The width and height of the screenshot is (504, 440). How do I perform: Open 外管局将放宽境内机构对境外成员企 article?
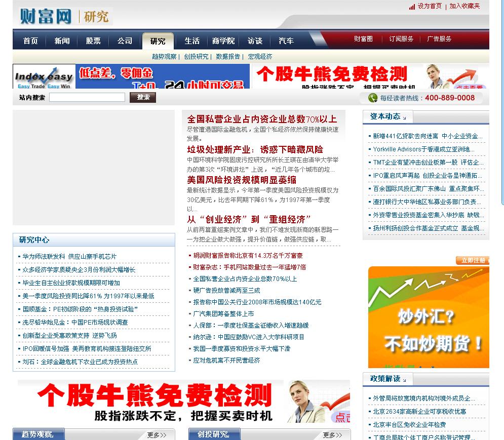click(x=423, y=398)
